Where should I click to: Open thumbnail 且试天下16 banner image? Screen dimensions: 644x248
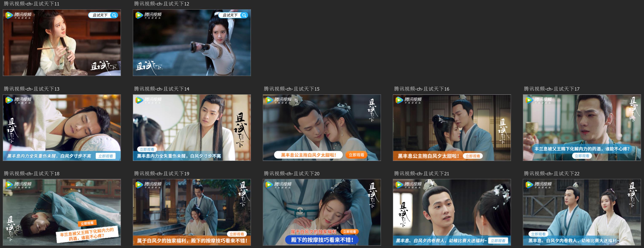point(452,127)
